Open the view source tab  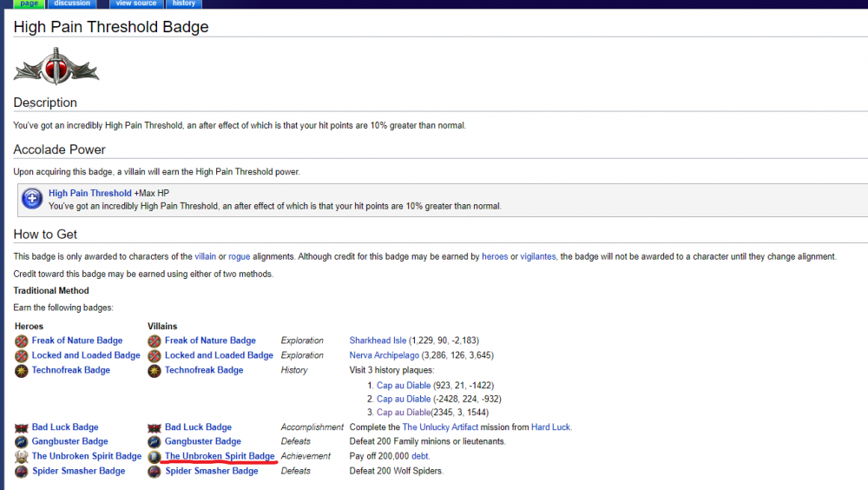click(135, 3)
